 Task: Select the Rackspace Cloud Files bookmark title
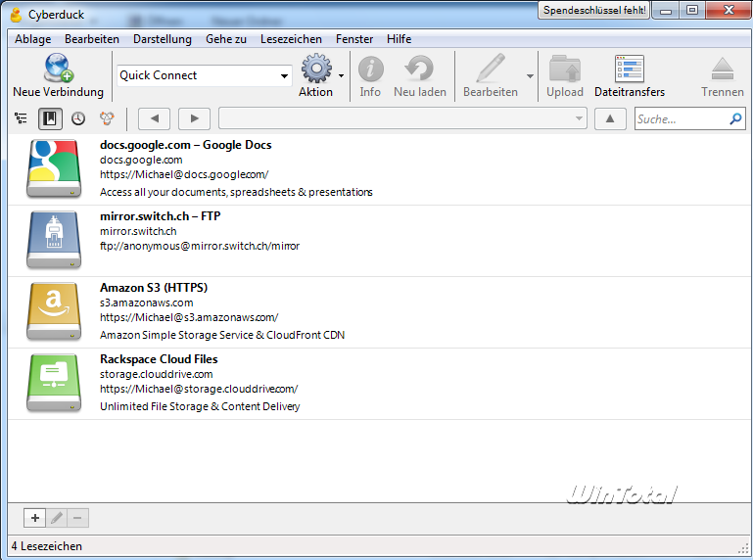[159, 359]
